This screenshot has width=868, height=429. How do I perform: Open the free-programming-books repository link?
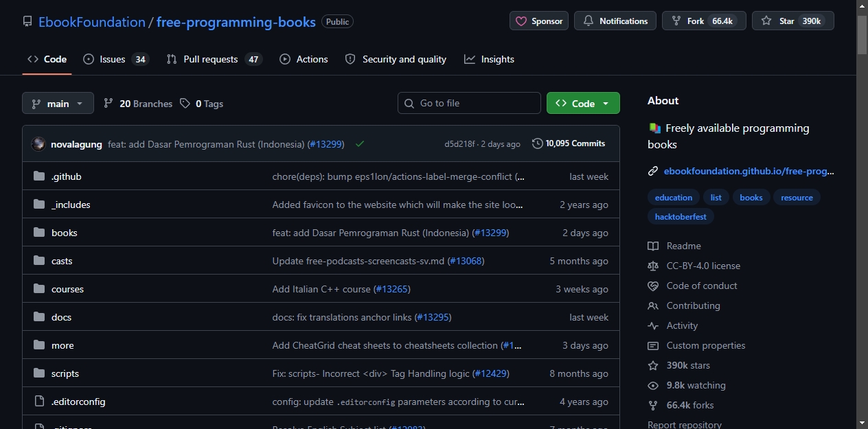point(236,21)
